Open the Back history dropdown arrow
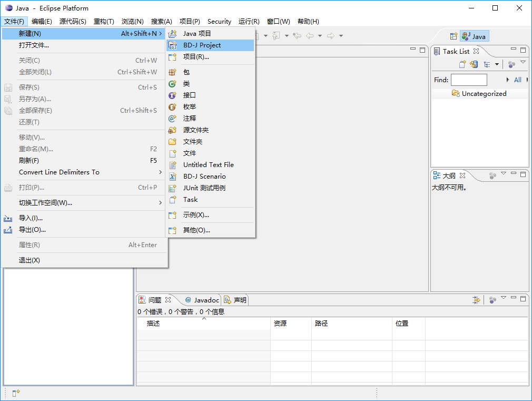Viewport: 532px width, 401px height. tap(320, 36)
